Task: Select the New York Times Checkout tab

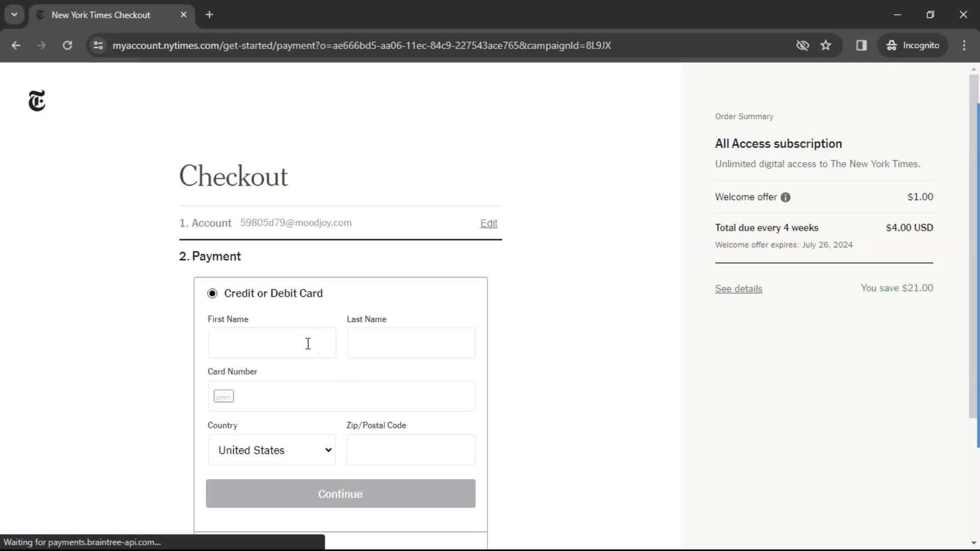Action: coord(111,15)
